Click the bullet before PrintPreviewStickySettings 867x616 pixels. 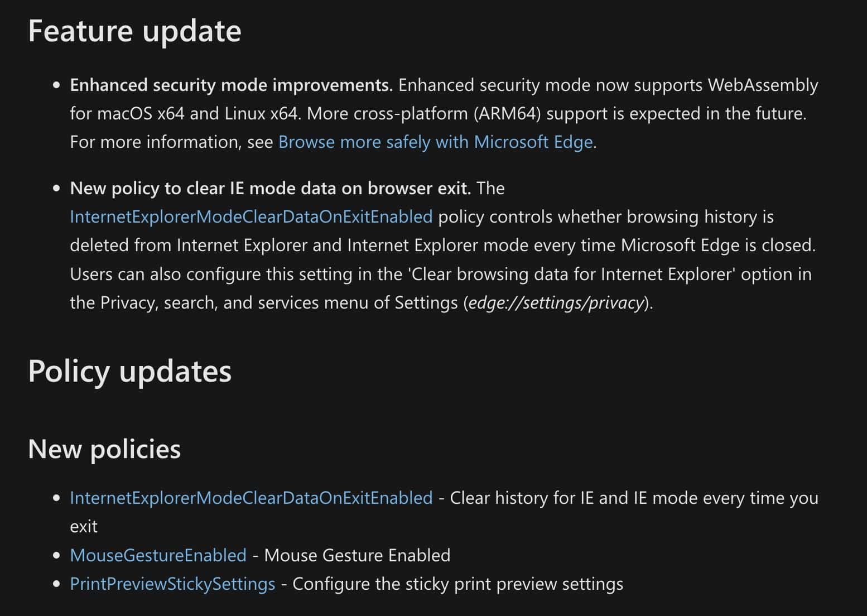pyautogui.click(x=56, y=585)
